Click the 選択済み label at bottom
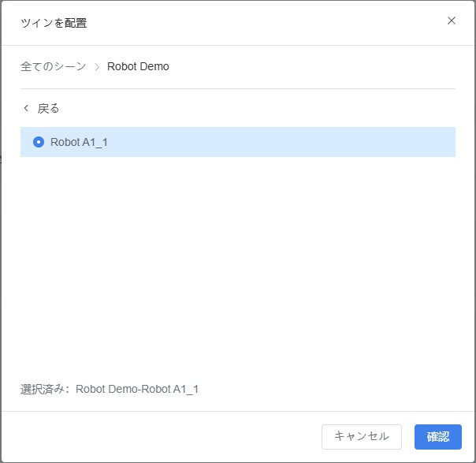The height and width of the screenshot is (463, 476). pos(44,389)
